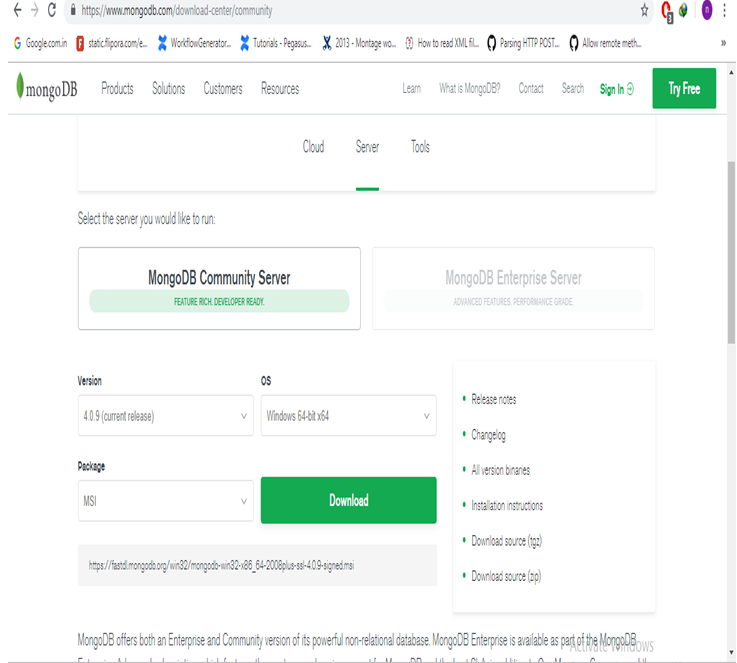Click the mongoDB leaf logo

[47, 88]
